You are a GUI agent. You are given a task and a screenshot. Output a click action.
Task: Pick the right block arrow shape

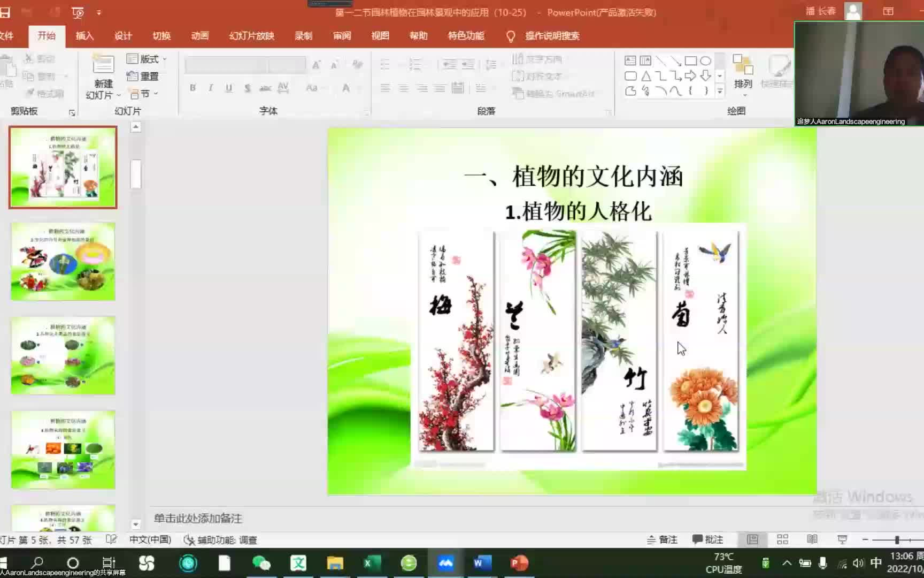(x=691, y=76)
